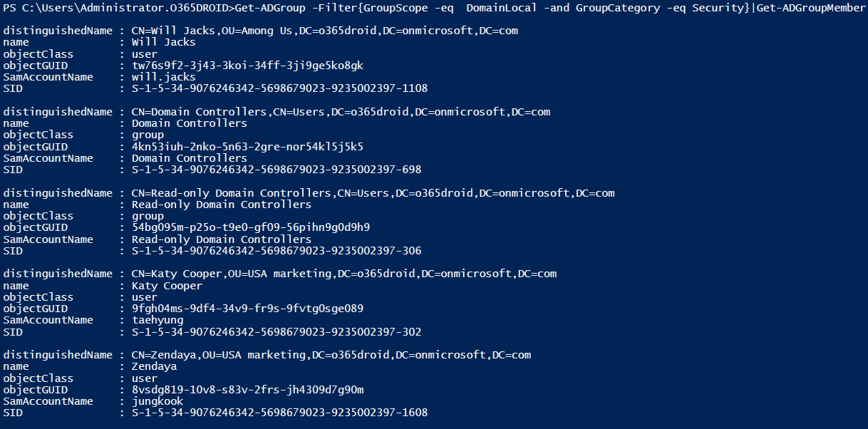Click Will Jacks' distinguishedName value
This screenshot has height=429, width=868.
point(324,31)
